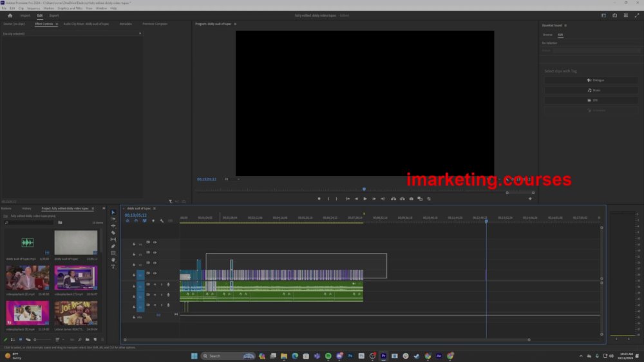Screen dimensions: 644x362
Task: Toggle Snap in the timeline
Action: pos(136,221)
